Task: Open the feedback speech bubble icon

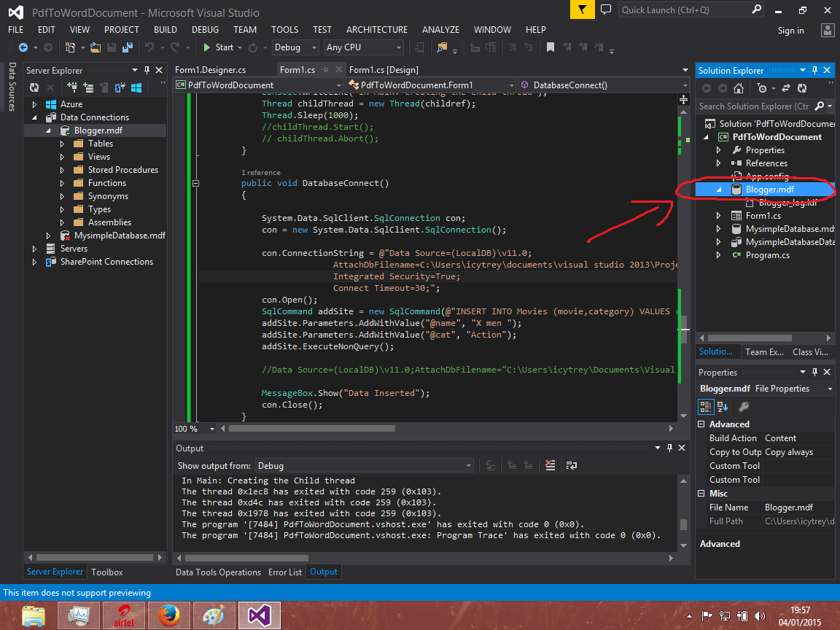Action: click(x=606, y=9)
